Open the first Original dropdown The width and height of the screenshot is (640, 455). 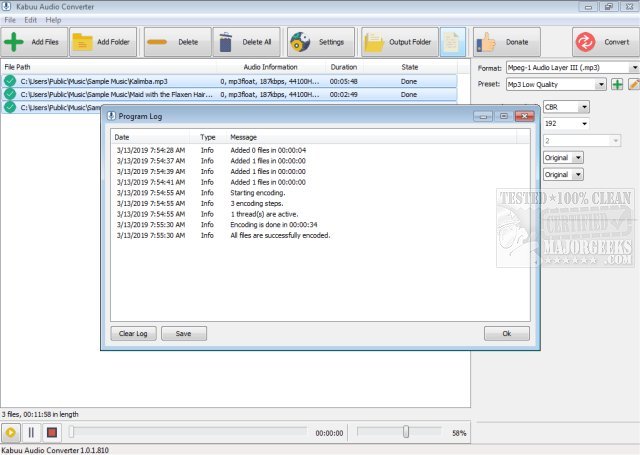pos(563,158)
